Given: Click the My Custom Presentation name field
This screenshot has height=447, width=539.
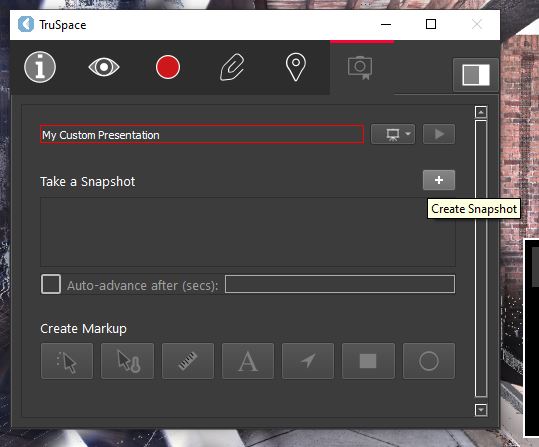Looking at the screenshot, I should (202, 134).
